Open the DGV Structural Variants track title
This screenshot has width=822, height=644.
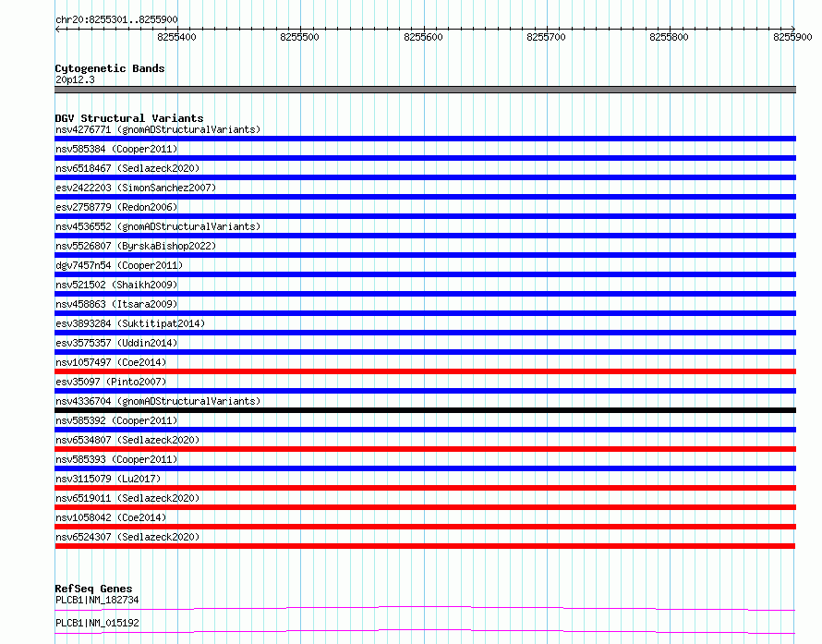[129, 118]
